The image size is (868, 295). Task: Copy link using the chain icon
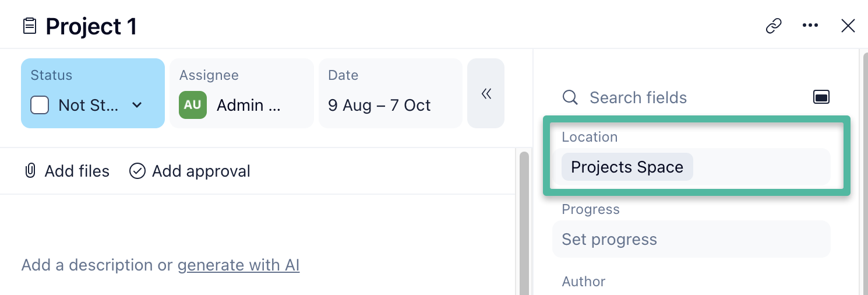[773, 26]
